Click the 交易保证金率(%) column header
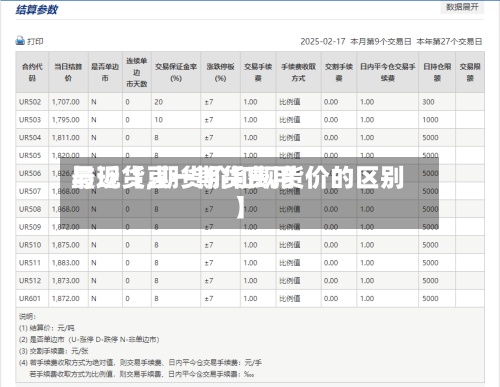This screenshot has width=500, height=387. click(176, 72)
